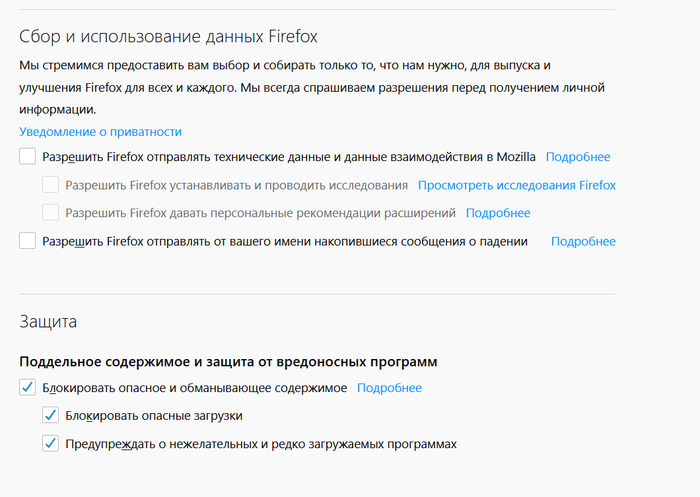
Task: Click 'Подробнее' next to technical data option
Action: coord(578,157)
